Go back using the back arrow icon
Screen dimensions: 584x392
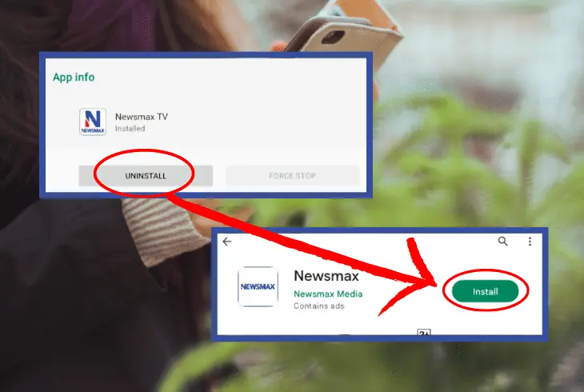(x=227, y=242)
